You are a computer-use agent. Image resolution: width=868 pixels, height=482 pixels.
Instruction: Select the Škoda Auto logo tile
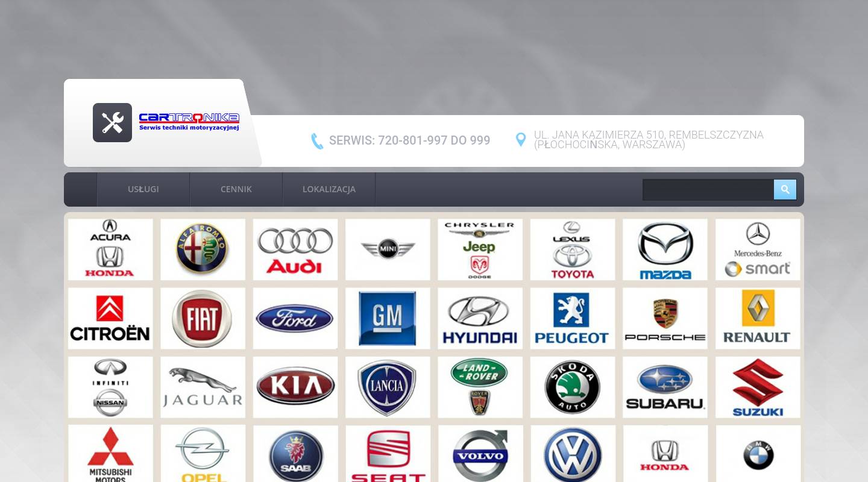pyautogui.click(x=573, y=387)
